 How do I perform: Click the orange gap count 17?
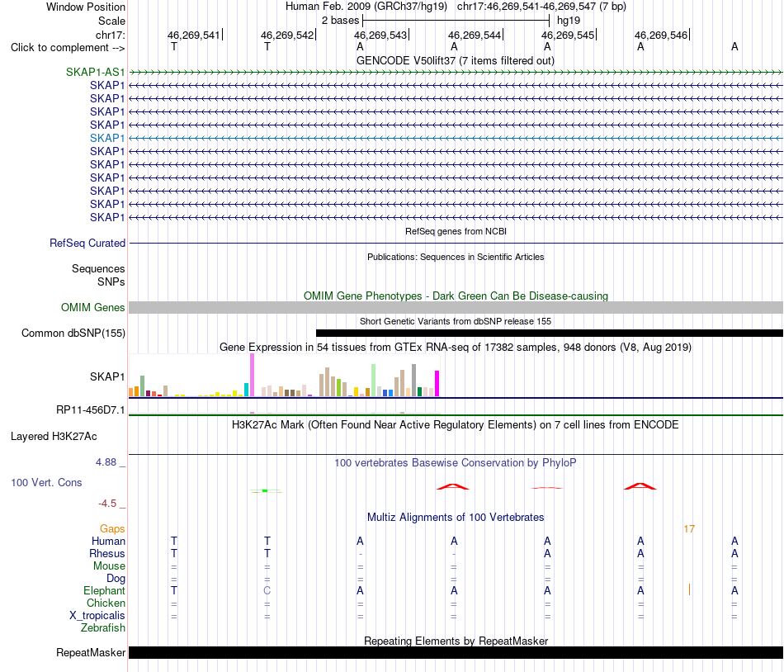coord(689,528)
